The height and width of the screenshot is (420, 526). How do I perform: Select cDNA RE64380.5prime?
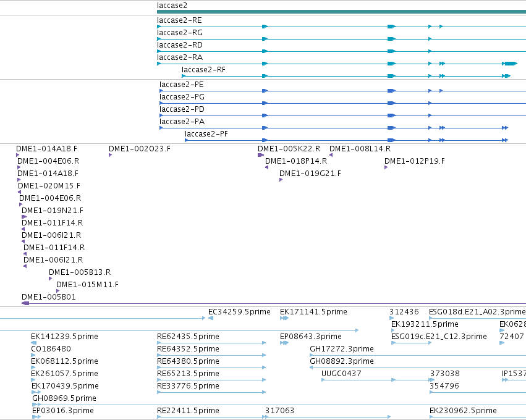(x=188, y=362)
